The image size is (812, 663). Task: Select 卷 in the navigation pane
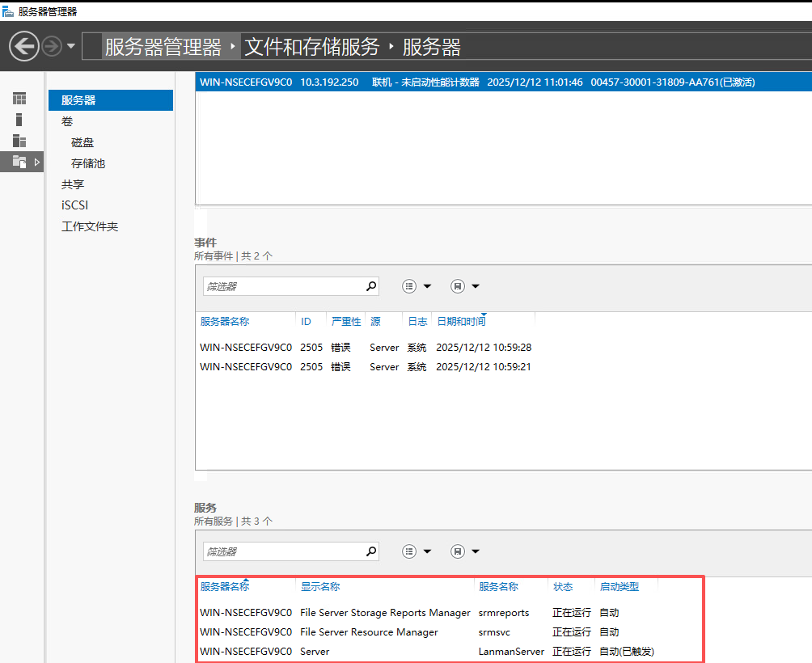[x=67, y=121]
